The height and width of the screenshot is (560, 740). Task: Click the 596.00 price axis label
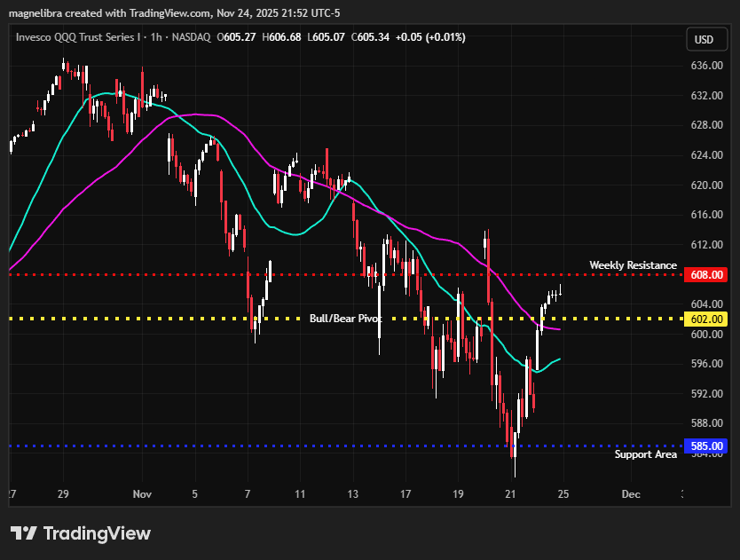pyautogui.click(x=706, y=364)
